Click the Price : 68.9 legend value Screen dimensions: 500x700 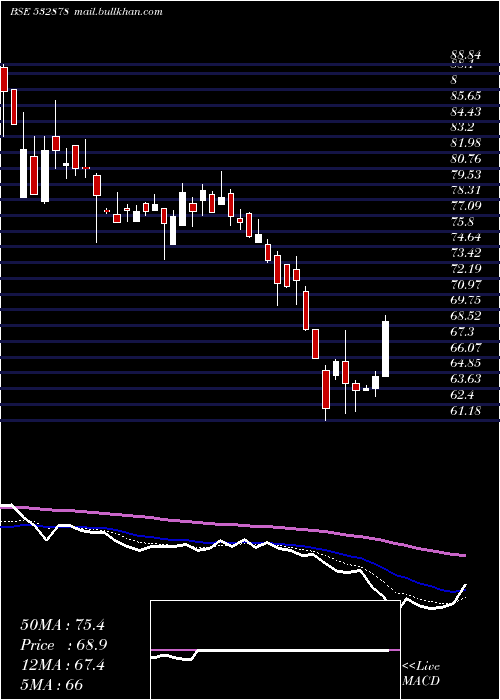pyautogui.click(x=63, y=645)
